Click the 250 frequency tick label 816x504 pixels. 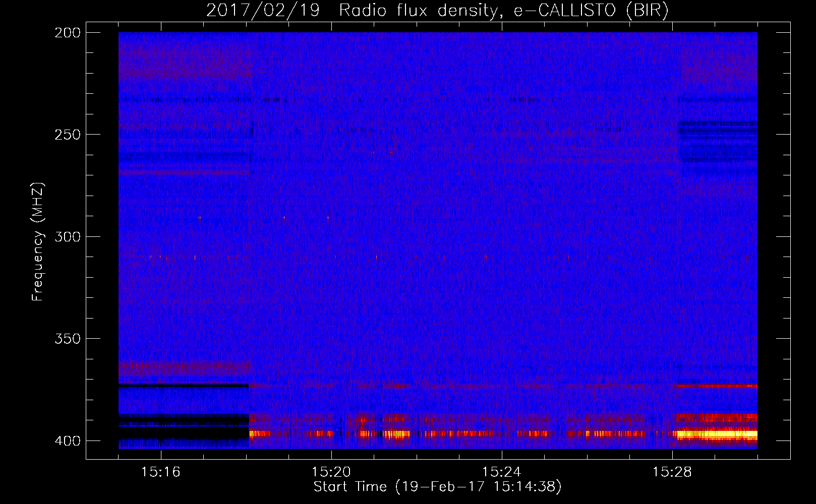click(68, 135)
